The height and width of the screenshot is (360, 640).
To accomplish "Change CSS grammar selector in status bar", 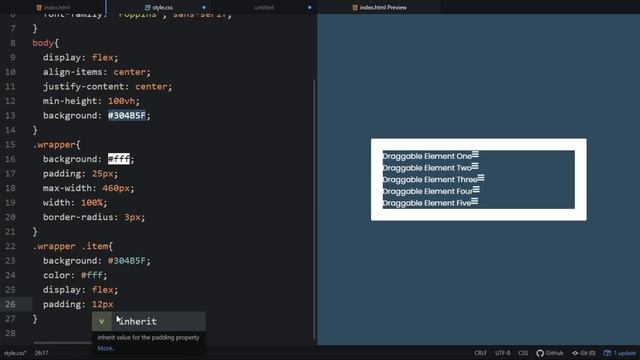I will coord(523,353).
